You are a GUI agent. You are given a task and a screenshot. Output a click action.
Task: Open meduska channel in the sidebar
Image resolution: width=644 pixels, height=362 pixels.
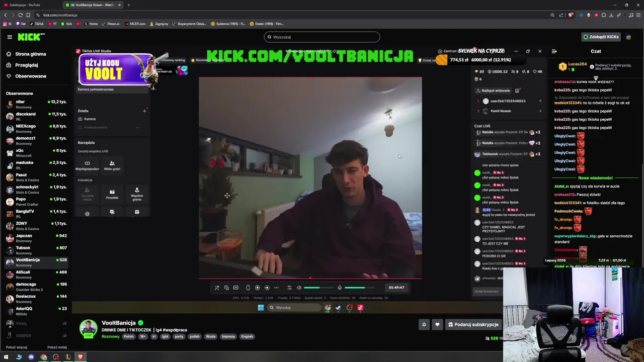36,165
